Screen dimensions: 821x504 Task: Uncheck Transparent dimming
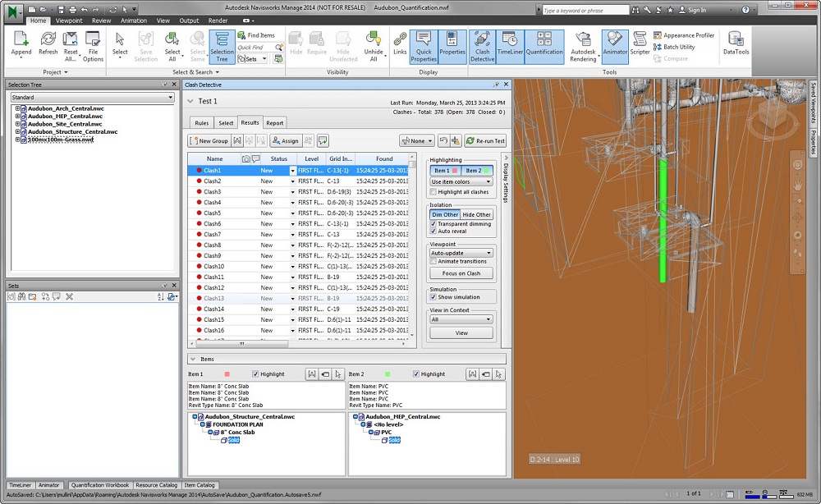(433, 223)
